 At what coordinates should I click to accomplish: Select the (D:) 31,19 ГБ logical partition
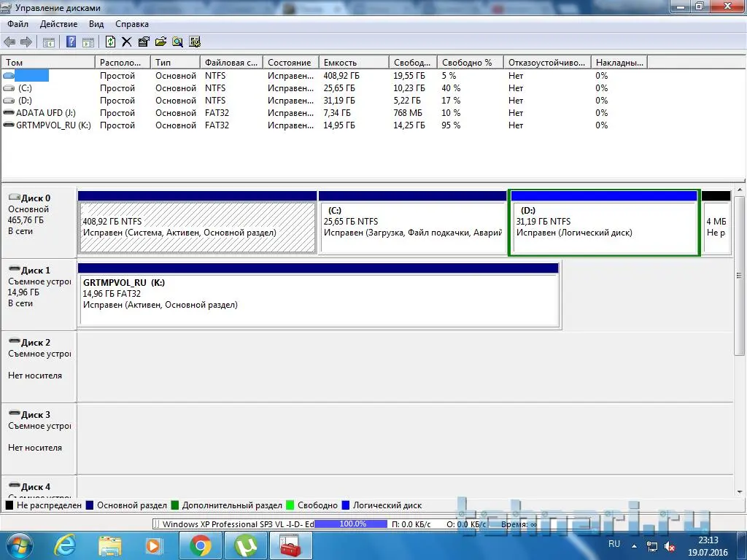(x=604, y=222)
